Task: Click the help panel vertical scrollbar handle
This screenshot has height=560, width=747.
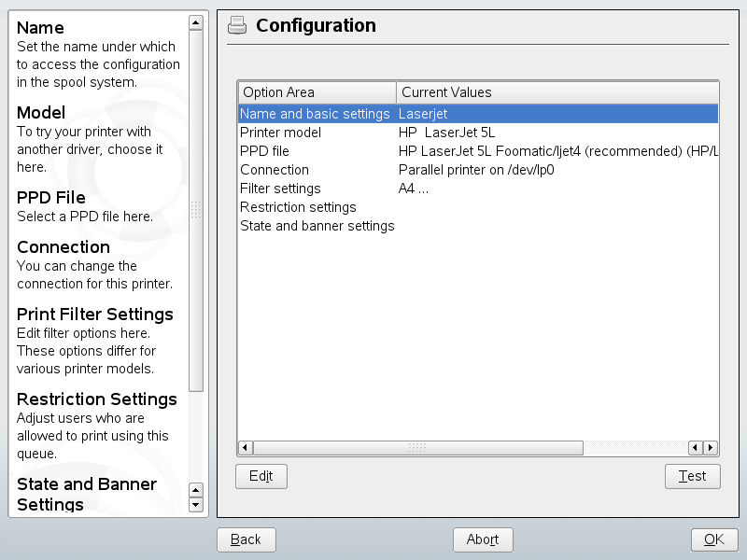Action: [x=195, y=210]
